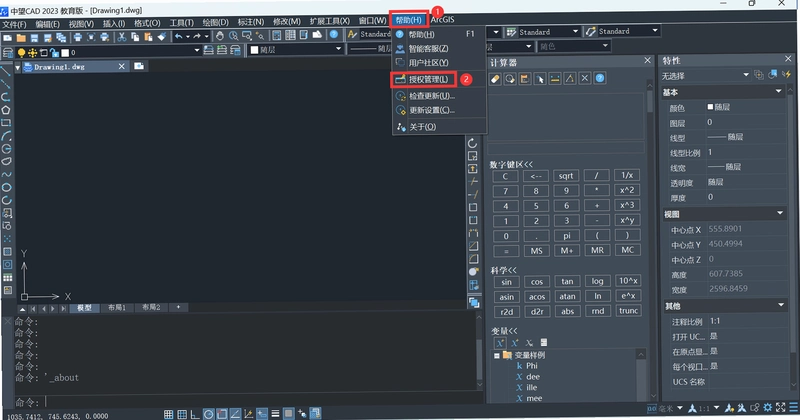Select the Pan hand tool
The width and height of the screenshot is (800, 420).
(219, 36)
